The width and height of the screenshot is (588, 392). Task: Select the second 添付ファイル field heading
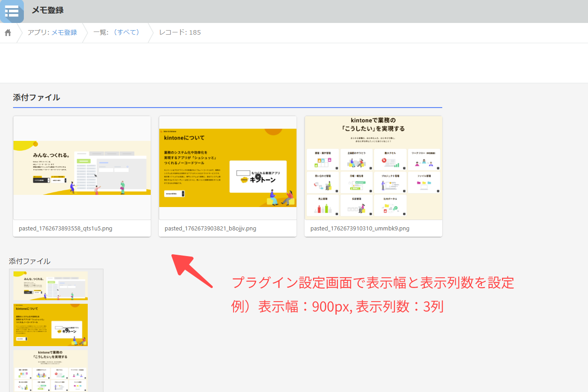29,261
